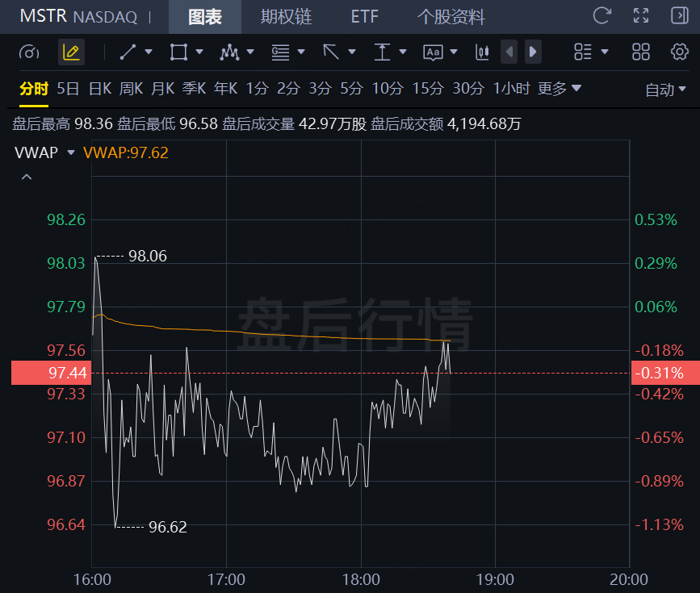Open the ETF tab
The height and width of the screenshot is (593, 700).
364,17
